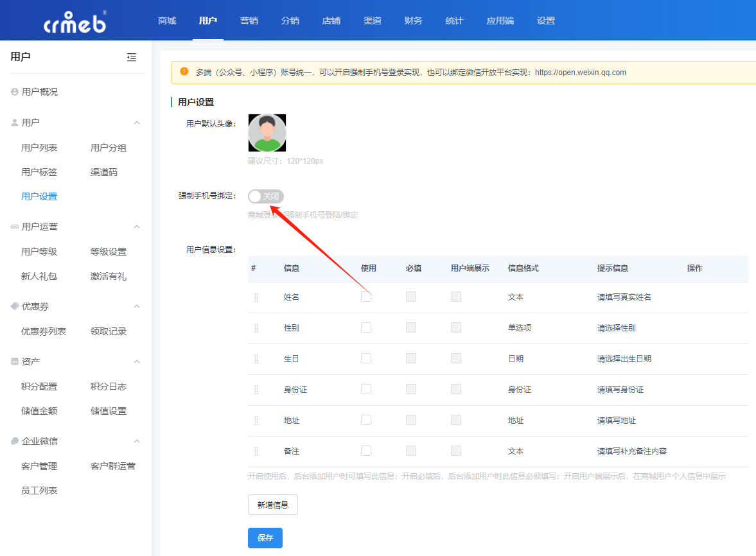756x556 pixels.
Task: Check the 使用 checkbox for 身份证
Action: pyautogui.click(x=366, y=389)
